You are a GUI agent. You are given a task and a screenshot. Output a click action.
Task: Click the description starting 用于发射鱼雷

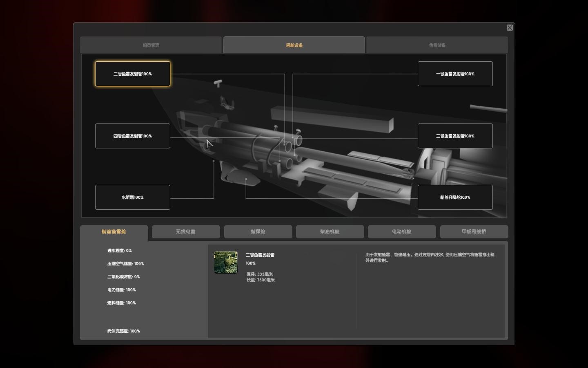[x=430, y=257]
